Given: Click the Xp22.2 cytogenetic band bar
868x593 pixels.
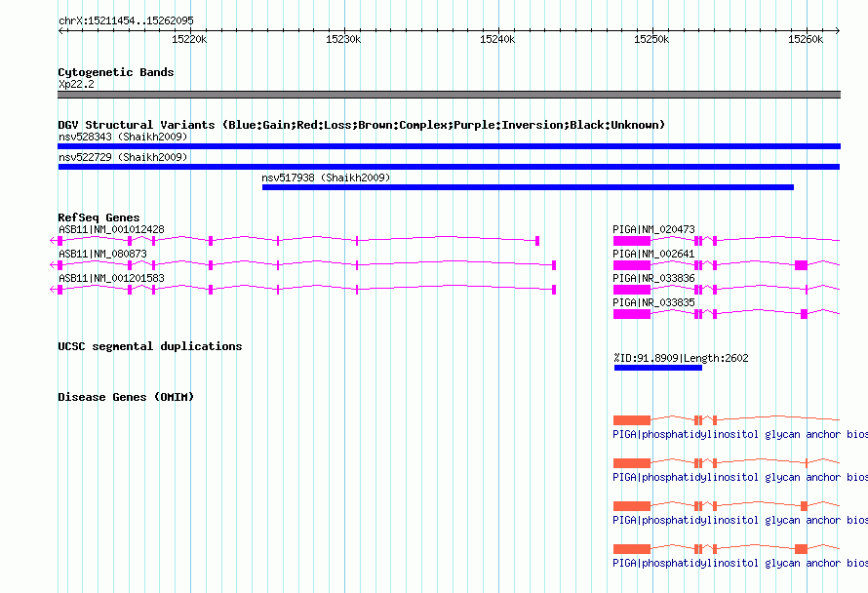Looking at the screenshot, I should tap(449, 95).
